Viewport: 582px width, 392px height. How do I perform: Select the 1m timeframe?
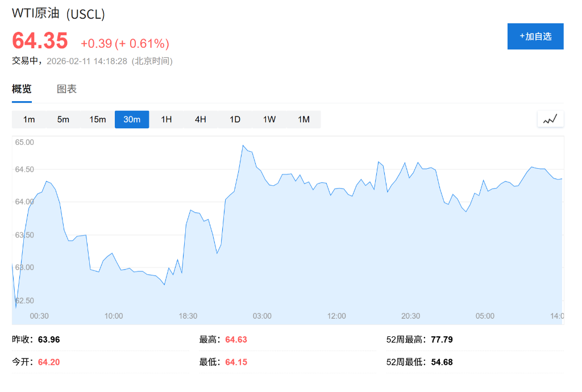(x=30, y=119)
